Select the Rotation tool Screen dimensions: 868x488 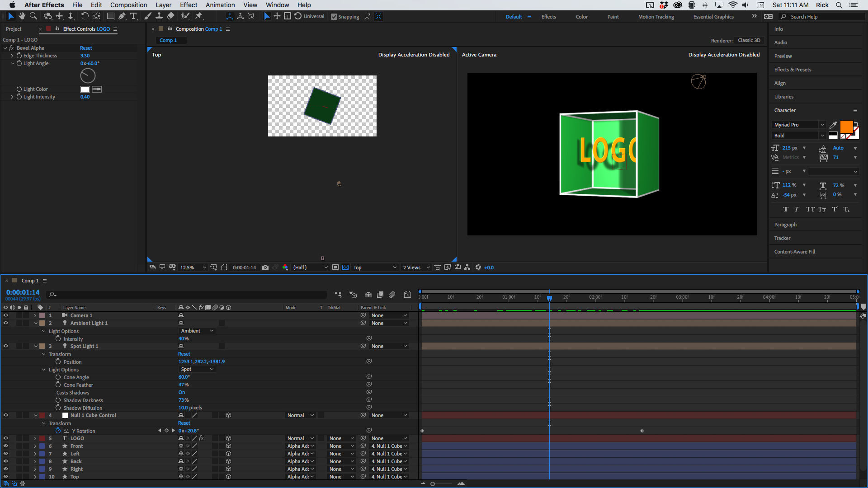point(85,16)
